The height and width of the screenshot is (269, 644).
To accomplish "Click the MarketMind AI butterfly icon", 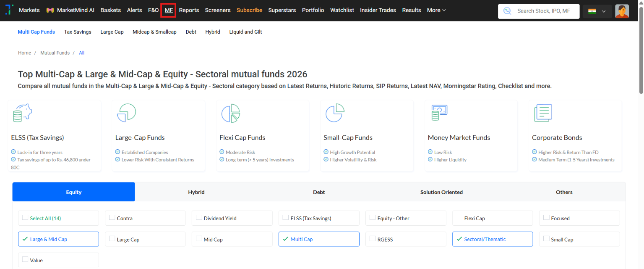I will (50, 11).
